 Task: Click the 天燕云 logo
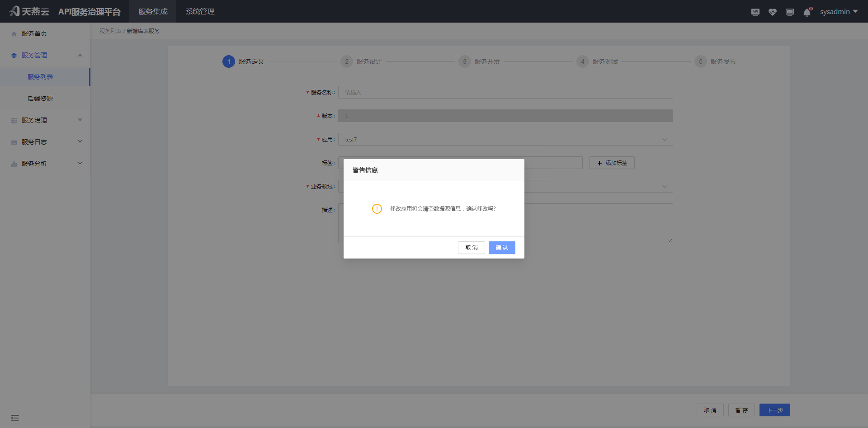pyautogui.click(x=28, y=11)
